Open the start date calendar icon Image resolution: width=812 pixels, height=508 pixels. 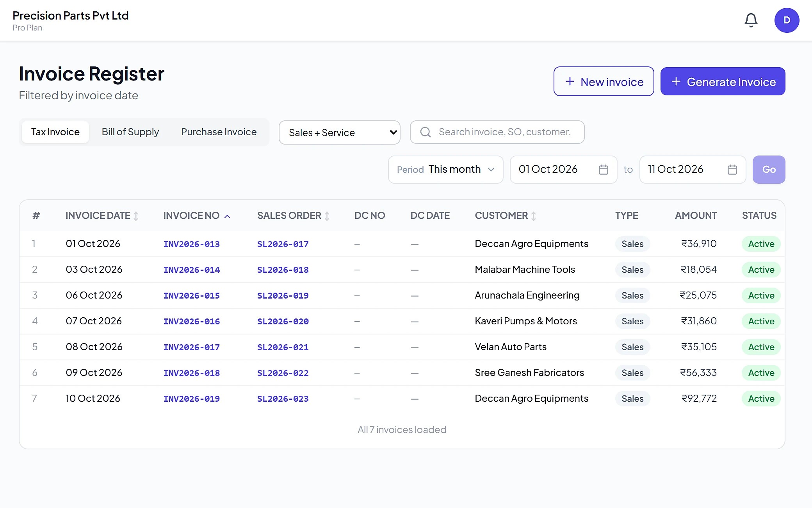click(x=604, y=170)
